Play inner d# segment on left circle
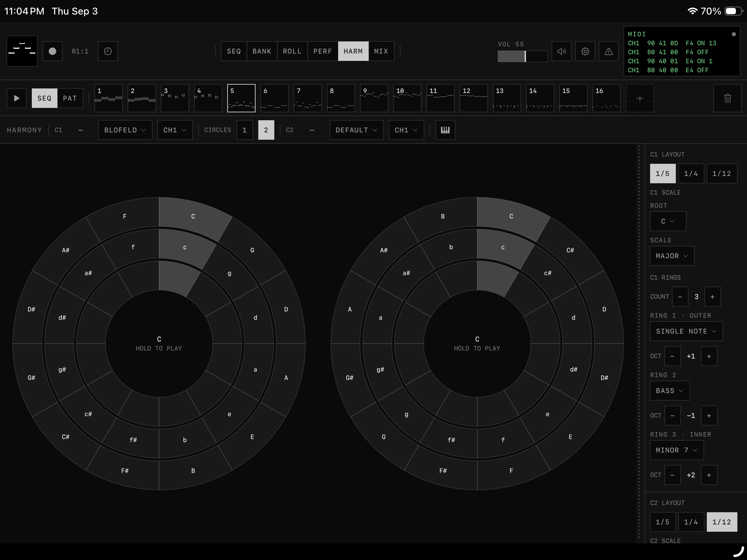The image size is (747, 560). 62,317
